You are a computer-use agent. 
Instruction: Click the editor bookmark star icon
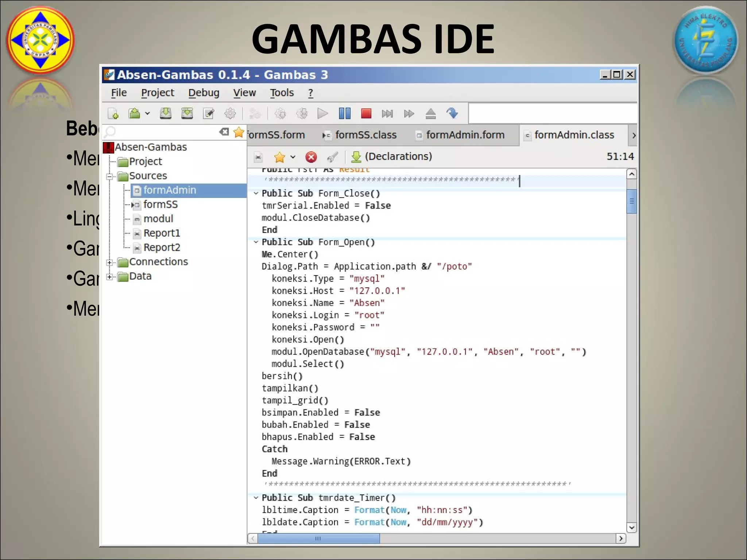click(279, 157)
